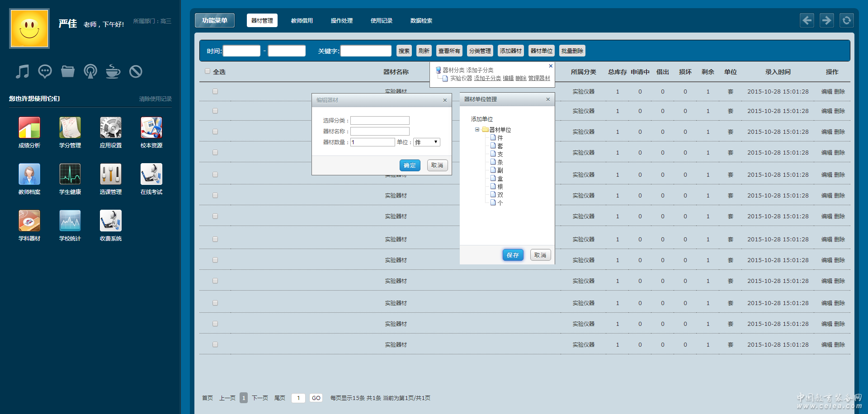Open the 学生健康 app icon
Image resolution: width=868 pixels, height=414 pixels.
click(x=70, y=174)
